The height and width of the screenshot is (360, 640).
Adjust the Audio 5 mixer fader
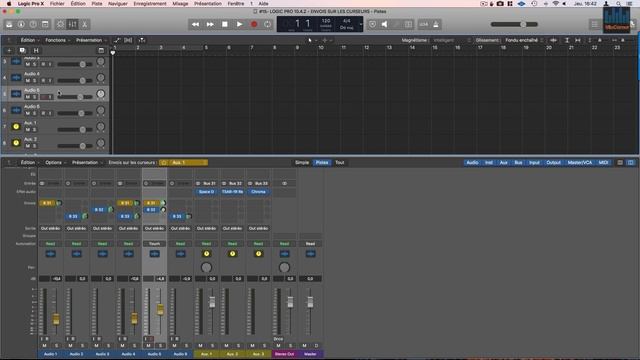click(160, 310)
